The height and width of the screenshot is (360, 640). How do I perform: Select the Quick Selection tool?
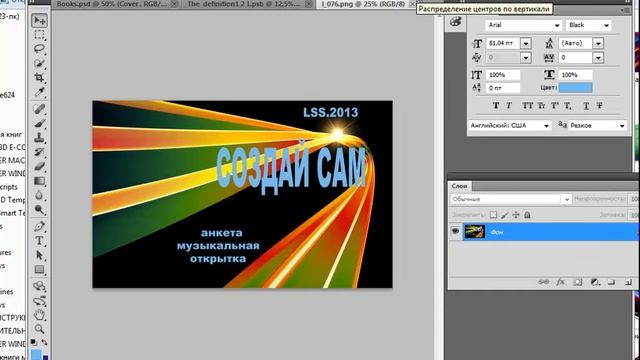tap(40, 63)
